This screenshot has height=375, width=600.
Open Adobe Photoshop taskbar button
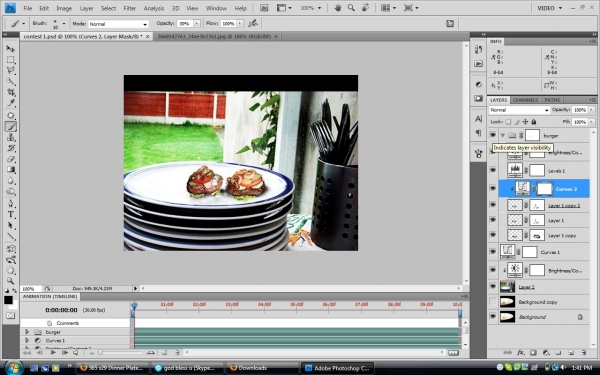coord(338,368)
